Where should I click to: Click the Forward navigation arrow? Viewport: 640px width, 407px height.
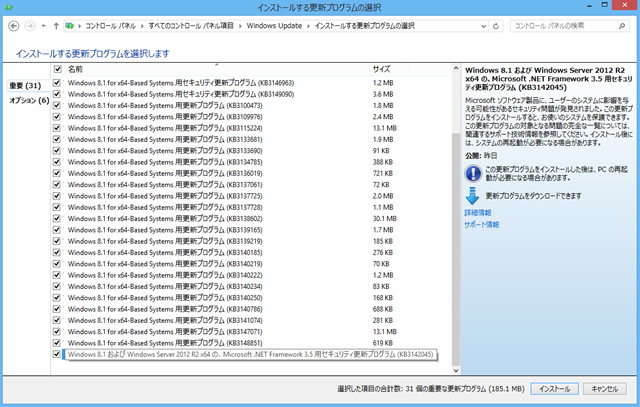click(30, 26)
